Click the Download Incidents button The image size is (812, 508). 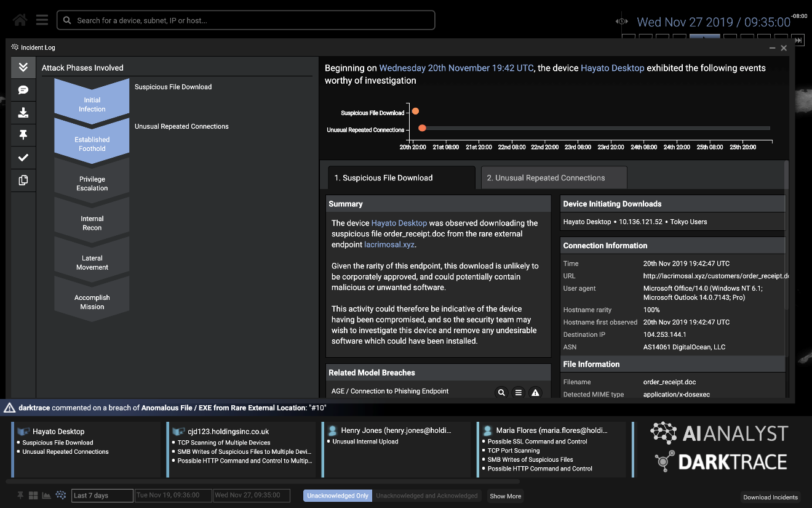click(770, 497)
